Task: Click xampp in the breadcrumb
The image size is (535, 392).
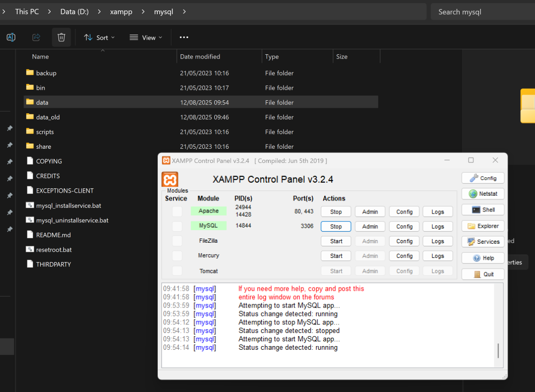Action: point(121,11)
